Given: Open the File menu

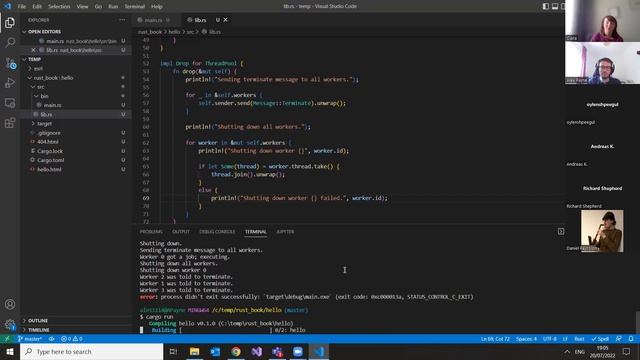Looking at the screenshot, I should (22, 6).
